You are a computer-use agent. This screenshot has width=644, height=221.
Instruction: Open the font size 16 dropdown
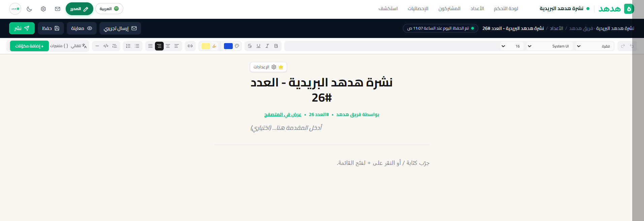click(511, 46)
